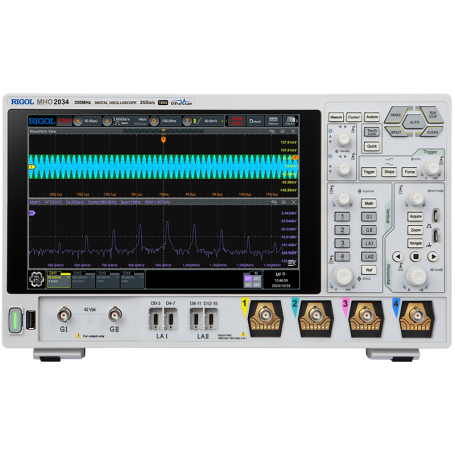Viewport: 455px width, 455px height.
Task: Toggle the RUN/STOP key
Action: click(x=432, y=115)
